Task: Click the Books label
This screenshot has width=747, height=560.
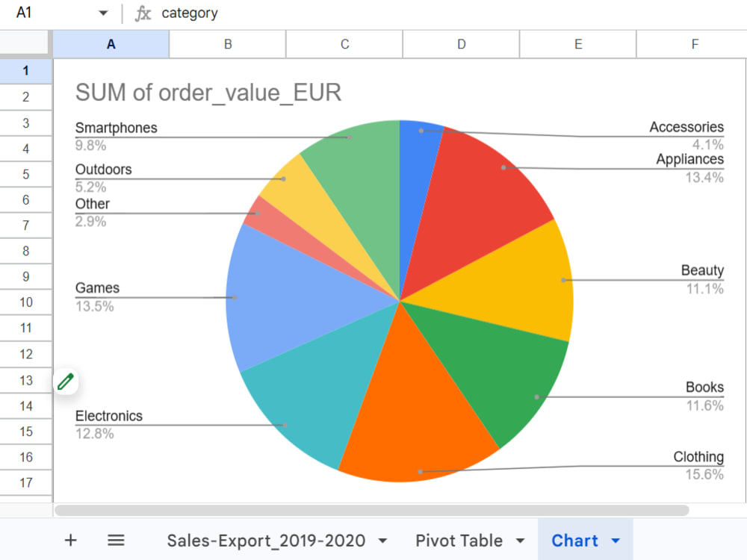Action: tap(704, 387)
